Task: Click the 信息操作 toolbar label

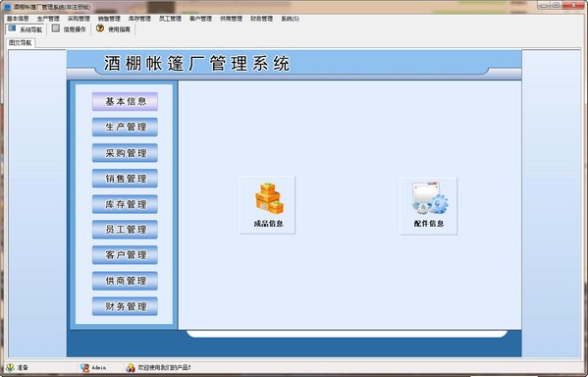Action: [75, 29]
